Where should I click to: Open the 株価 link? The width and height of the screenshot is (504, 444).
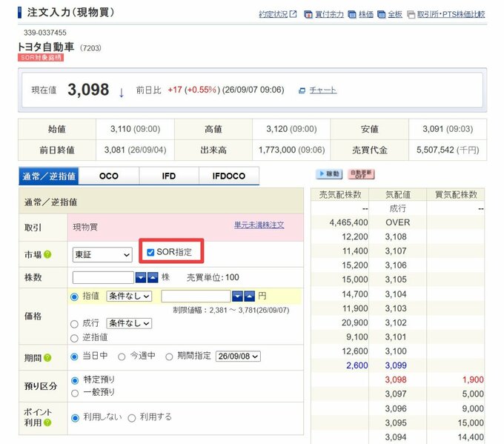366,14
